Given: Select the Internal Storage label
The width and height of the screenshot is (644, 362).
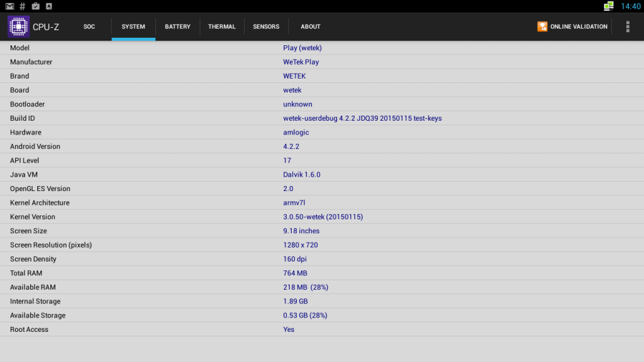Looking at the screenshot, I should coord(35,301).
